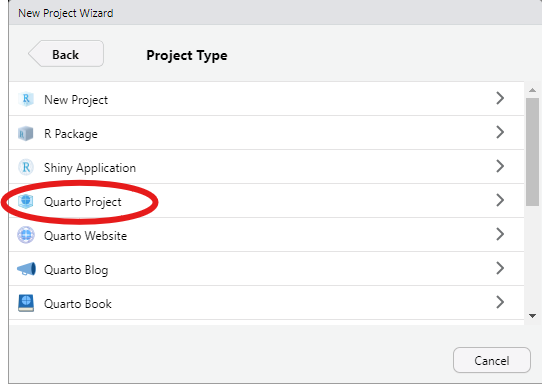Expand Shiny Application using right arrow

[x=500, y=166]
